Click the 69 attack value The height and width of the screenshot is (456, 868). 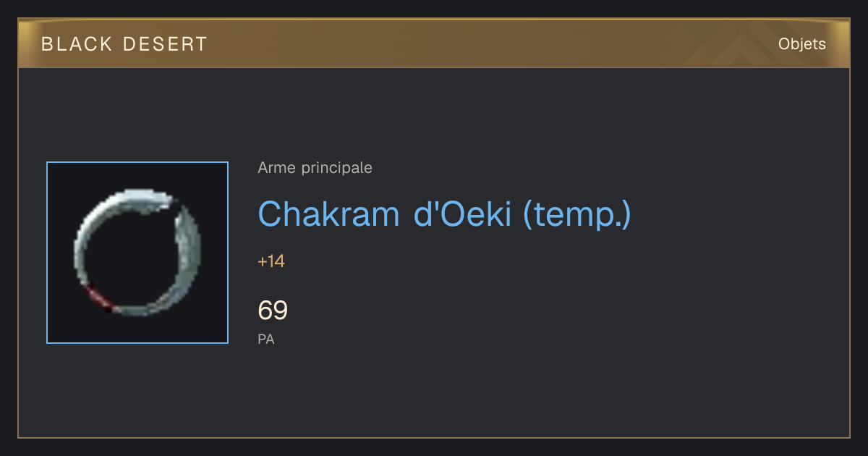coord(273,311)
